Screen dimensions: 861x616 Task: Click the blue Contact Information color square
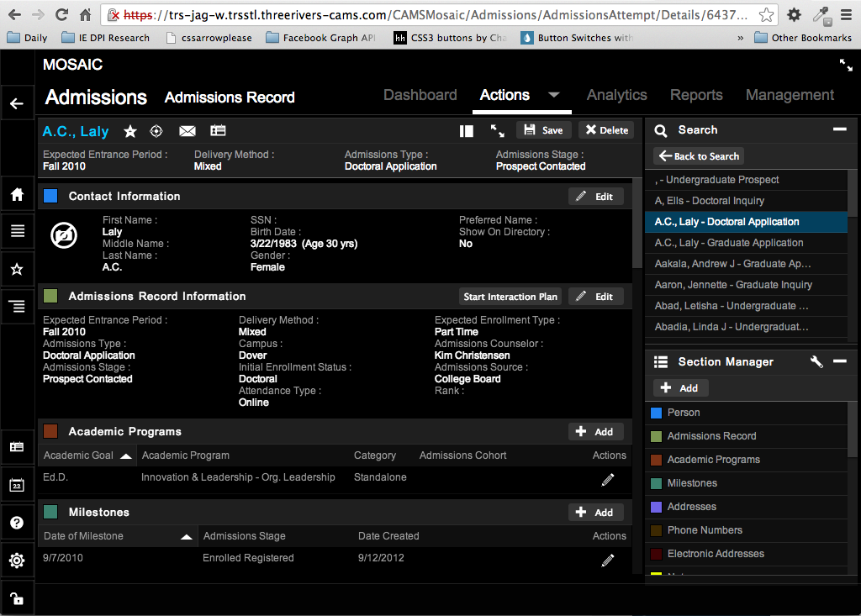pos(50,196)
